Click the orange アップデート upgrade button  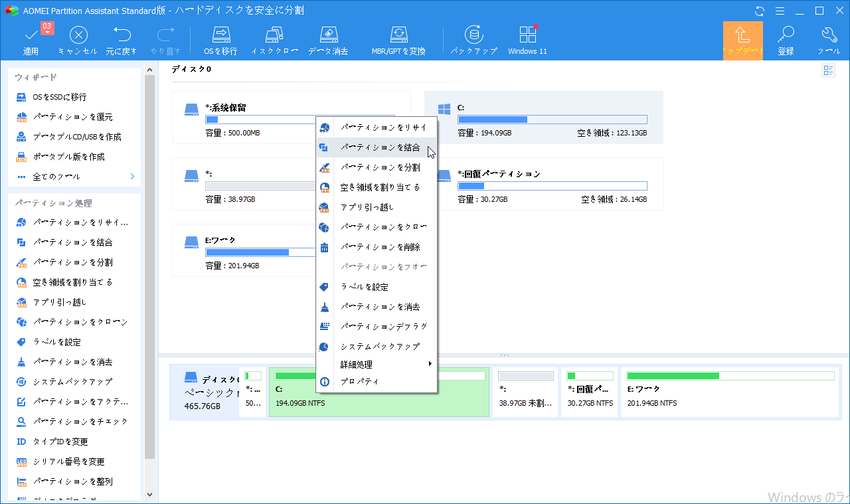click(x=742, y=41)
